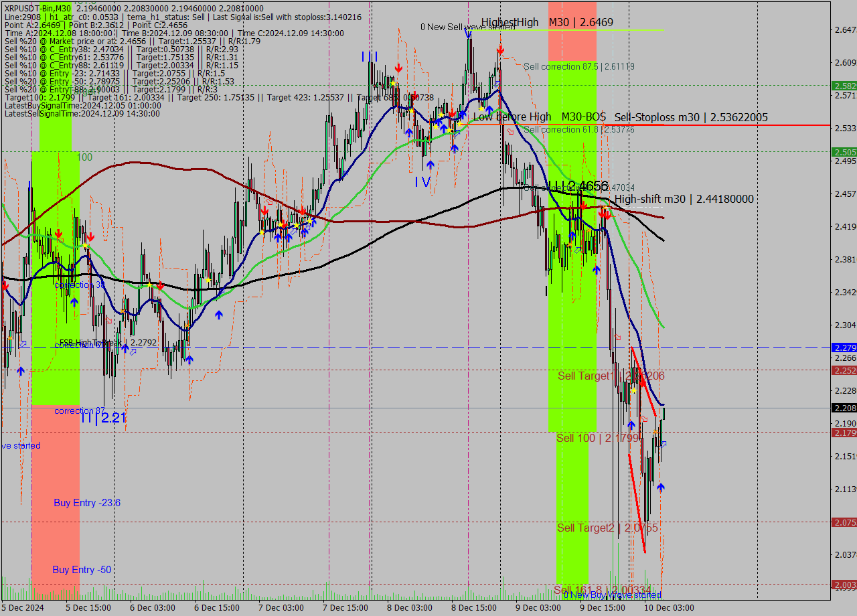Screen dimensions: 857x616
Task: Select the 'Sell Target2 | 2.0755' label
Action: pyautogui.click(x=607, y=528)
